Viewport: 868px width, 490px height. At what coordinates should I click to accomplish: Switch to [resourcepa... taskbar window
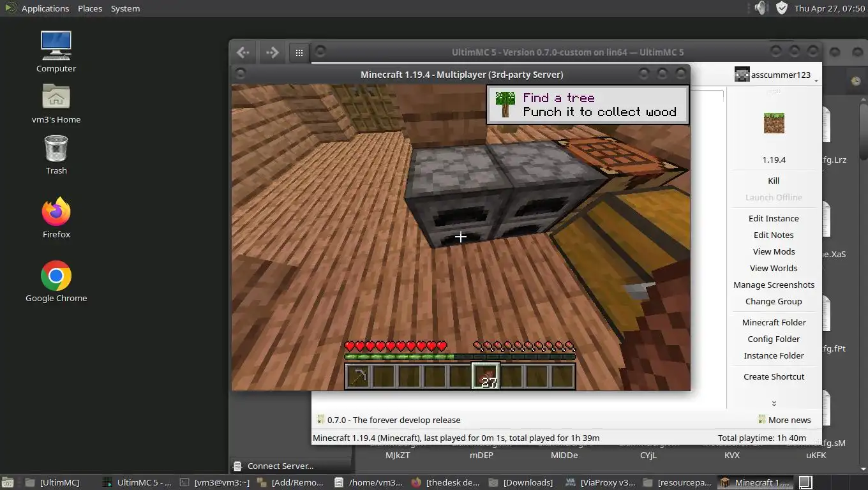[x=678, y=482]
